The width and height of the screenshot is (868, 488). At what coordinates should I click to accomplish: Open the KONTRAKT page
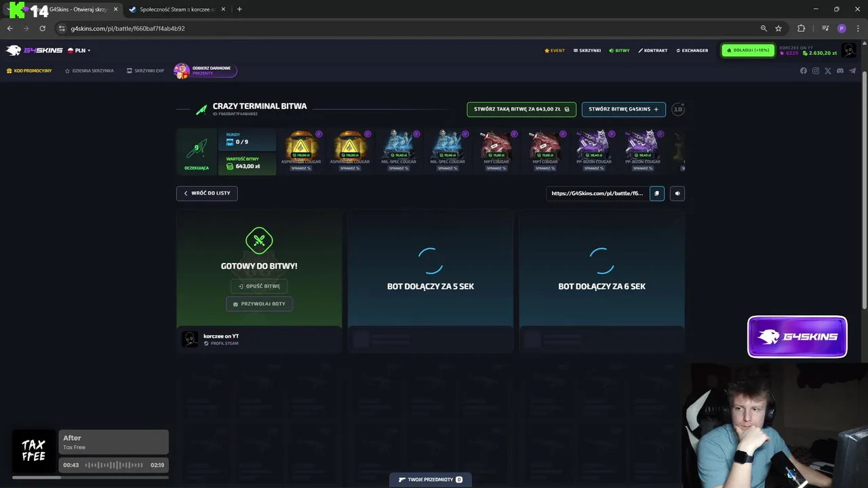click(653, 50)
